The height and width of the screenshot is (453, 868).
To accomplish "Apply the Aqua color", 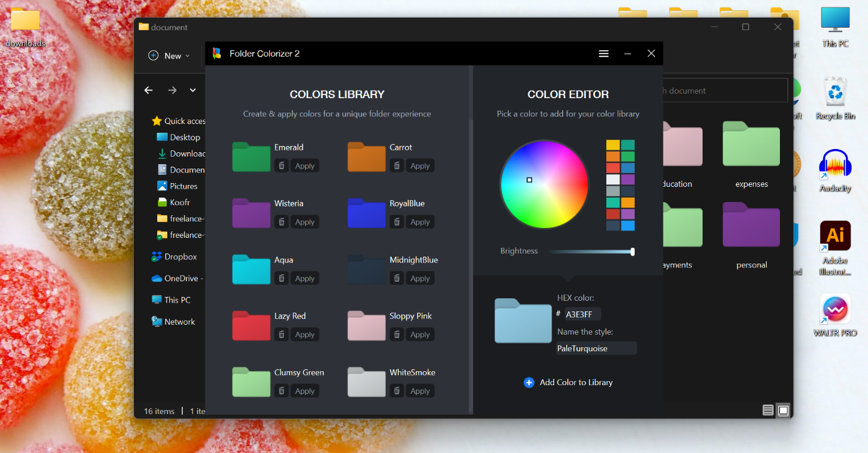I will tap(305, 278).
